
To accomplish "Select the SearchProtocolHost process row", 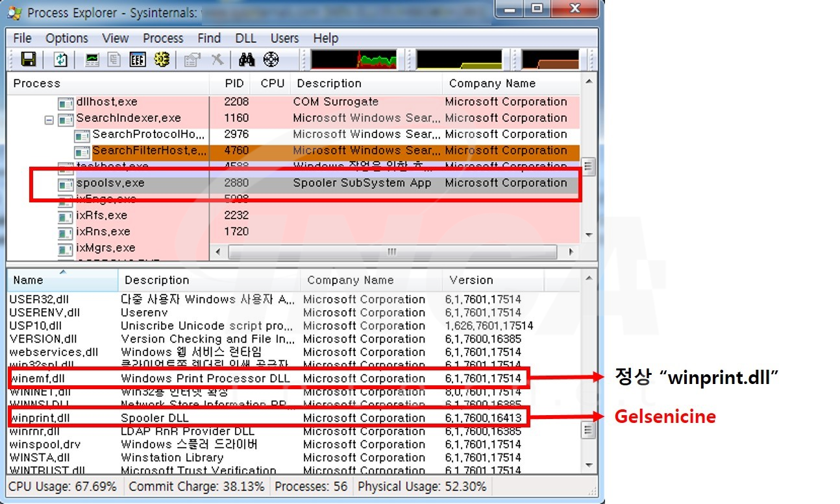I will [x=293, y=135].
